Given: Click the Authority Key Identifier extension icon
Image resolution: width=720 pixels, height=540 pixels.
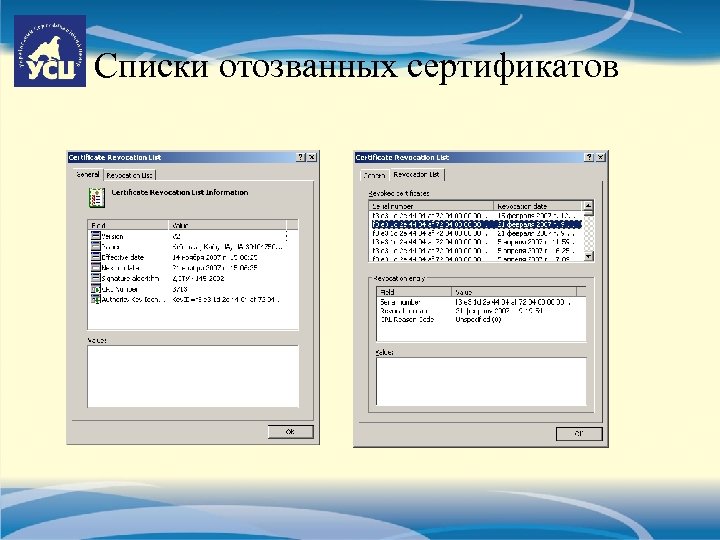Looking at the screenshot, I should 96,299.
